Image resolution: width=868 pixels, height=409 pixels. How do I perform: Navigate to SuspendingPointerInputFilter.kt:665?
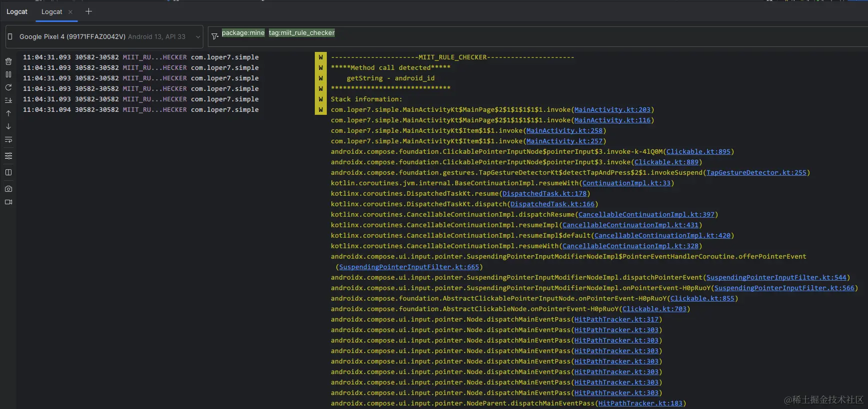pyautogui.click(x=409, y=267)
